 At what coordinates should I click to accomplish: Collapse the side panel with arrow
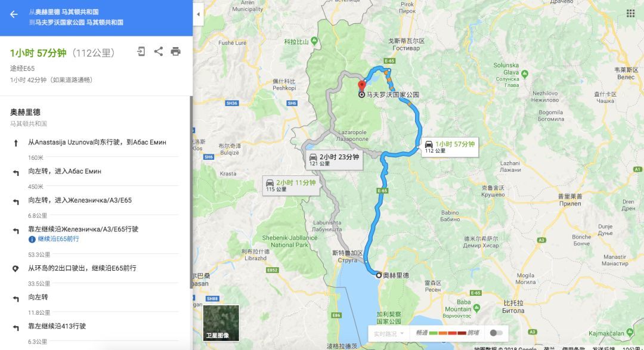point(199,14)
